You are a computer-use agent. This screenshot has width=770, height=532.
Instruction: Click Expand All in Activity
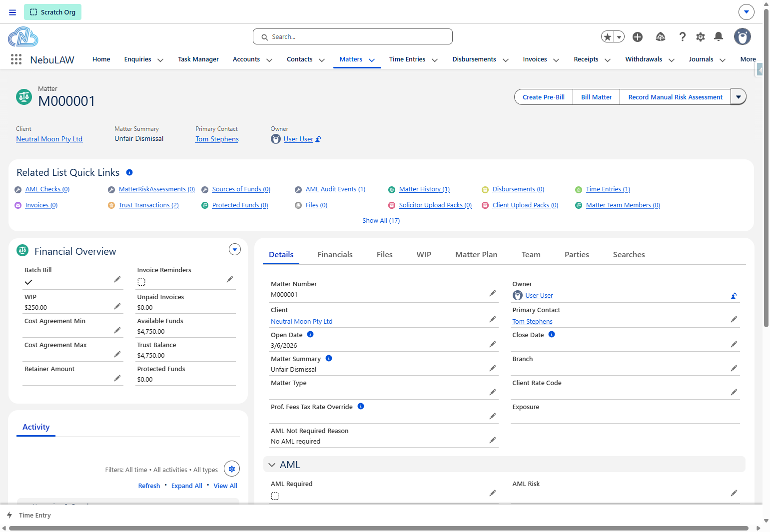187,486
